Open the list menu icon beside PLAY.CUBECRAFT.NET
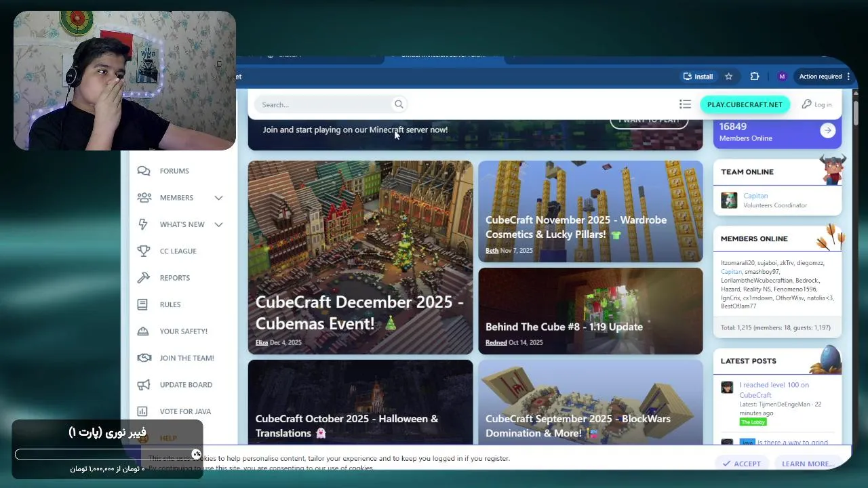This screenshot has height=488, width=868. point(685,104)
